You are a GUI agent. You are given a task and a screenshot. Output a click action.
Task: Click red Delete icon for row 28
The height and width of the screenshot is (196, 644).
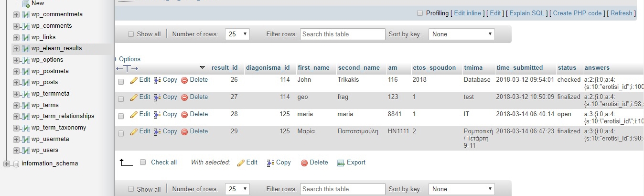pyautogui.click(x=184, y=115)
